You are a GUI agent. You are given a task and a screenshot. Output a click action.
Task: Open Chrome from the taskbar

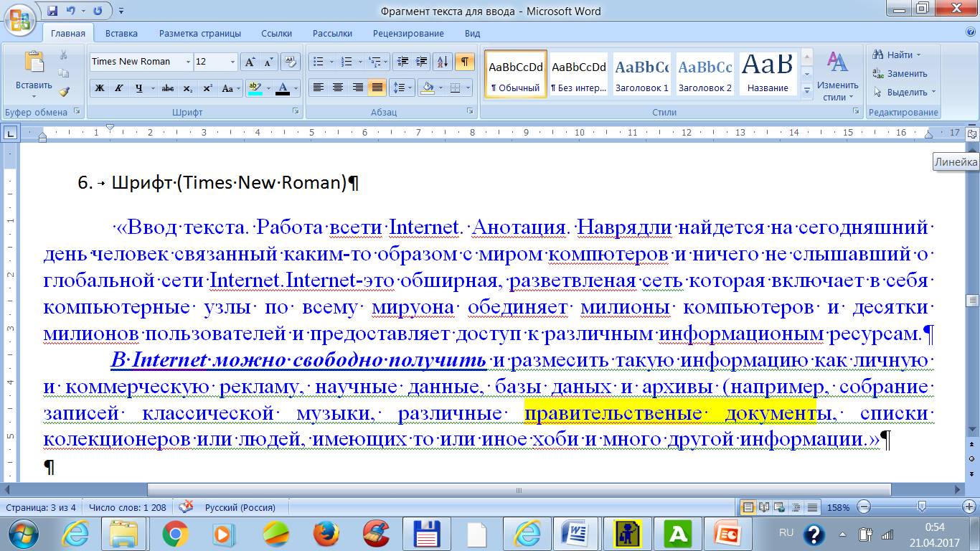pos(175,534)
